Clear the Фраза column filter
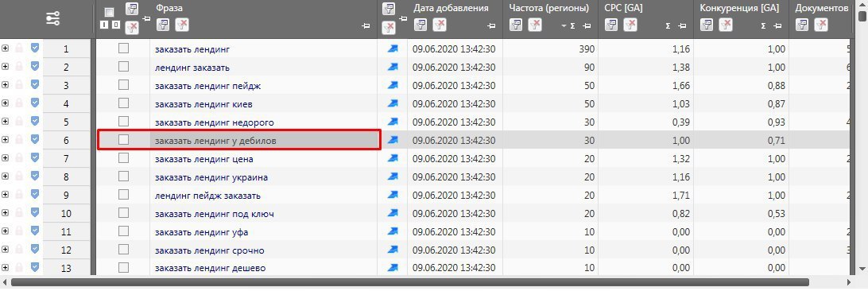 (x=181, y=25)
